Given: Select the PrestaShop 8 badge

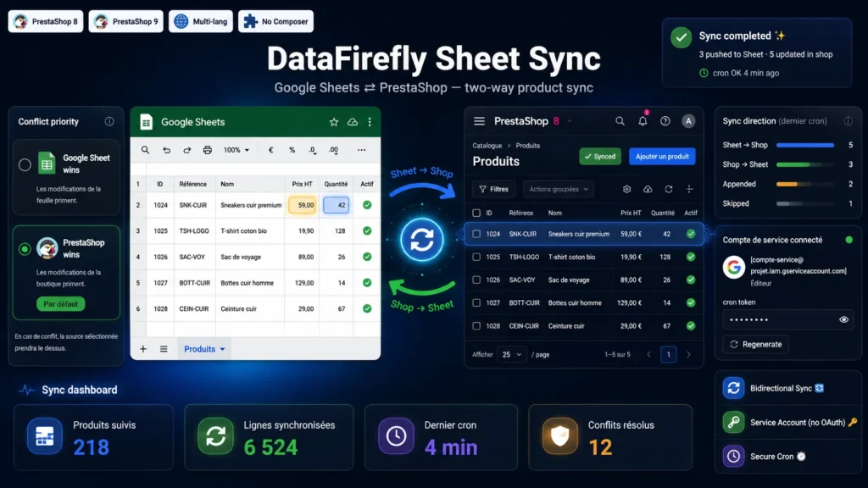Looking at the screenshot, I should [46, 21].
